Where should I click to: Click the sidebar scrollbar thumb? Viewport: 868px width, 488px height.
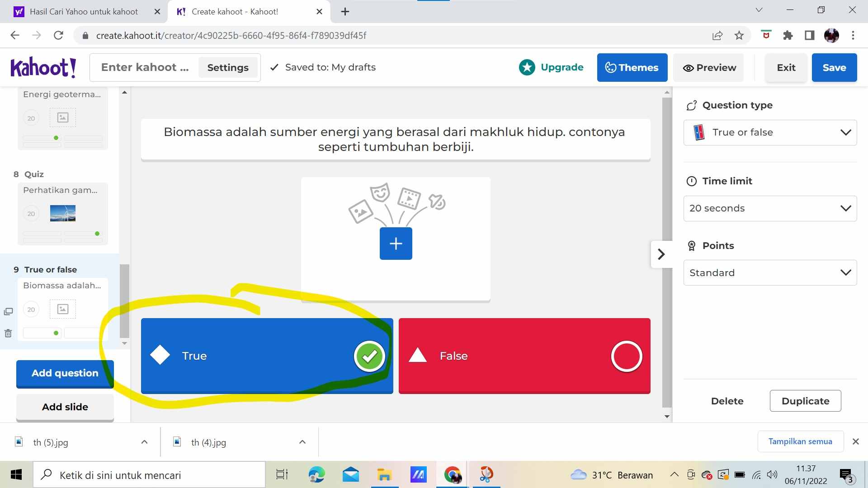[124, 301]
